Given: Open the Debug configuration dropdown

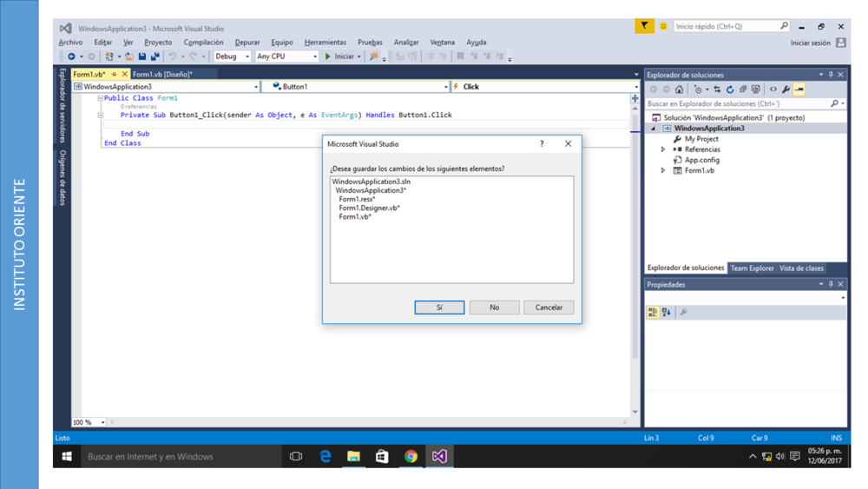Looking at the screenshot, I should pos(233,56).
